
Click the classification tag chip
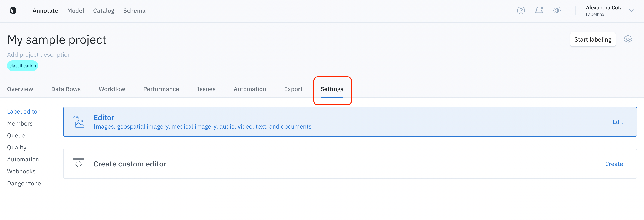(22, 66)
